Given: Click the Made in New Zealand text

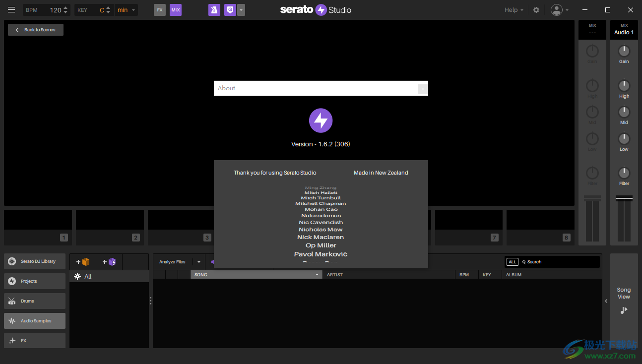Looking at the screenshot, I should [381, 173].
